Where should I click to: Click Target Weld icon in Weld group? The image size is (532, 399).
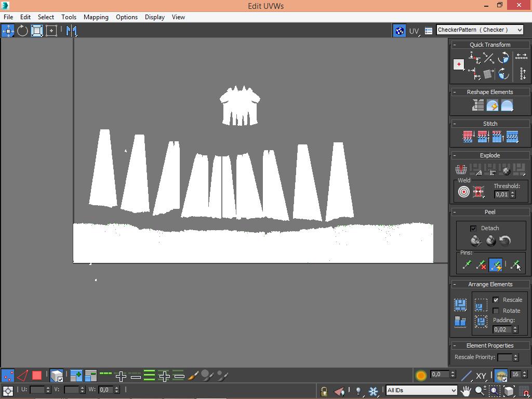(x=463, y=192)
